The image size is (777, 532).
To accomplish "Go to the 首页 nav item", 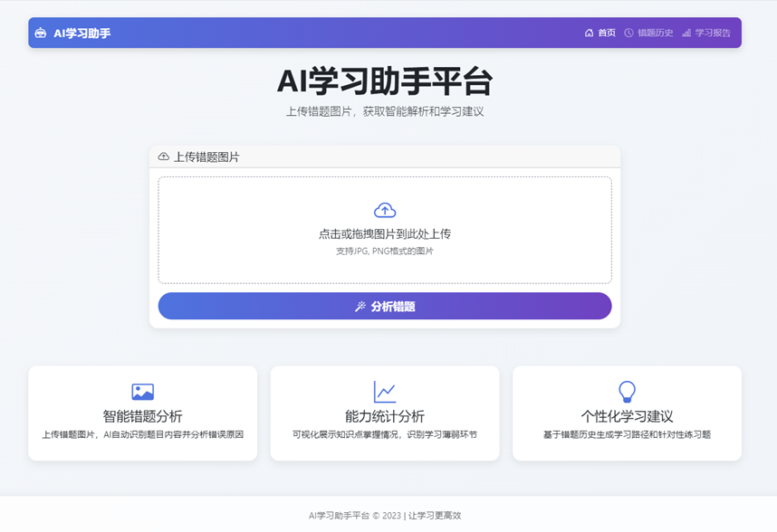I will [x=600, y=33].
